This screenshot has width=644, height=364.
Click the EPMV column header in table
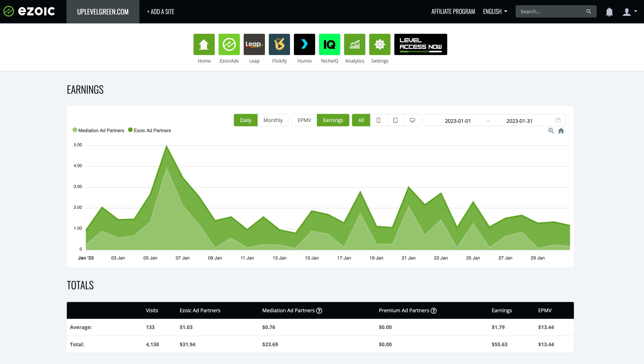pyautogui.click(x=545, y=311)
